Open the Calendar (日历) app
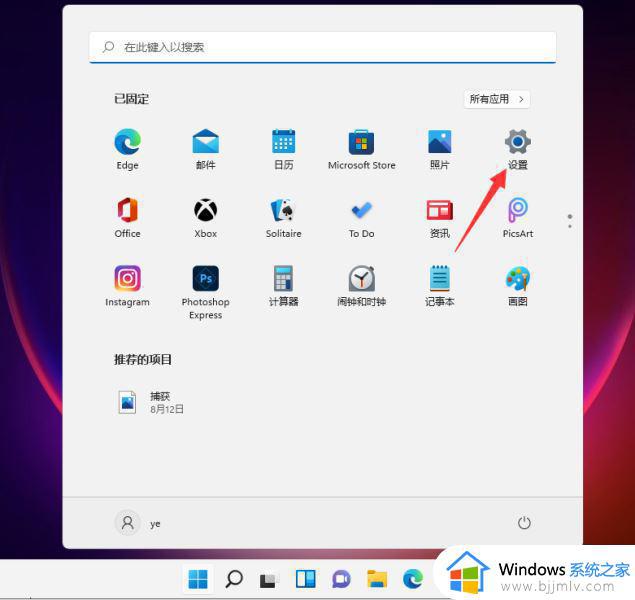 tap(283, 149)
